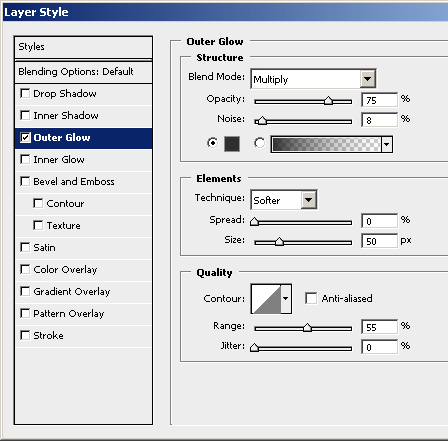Open the gradient picker dropdown arrow
Viewport: 448px width, 441px height.
tap(386, 144)
